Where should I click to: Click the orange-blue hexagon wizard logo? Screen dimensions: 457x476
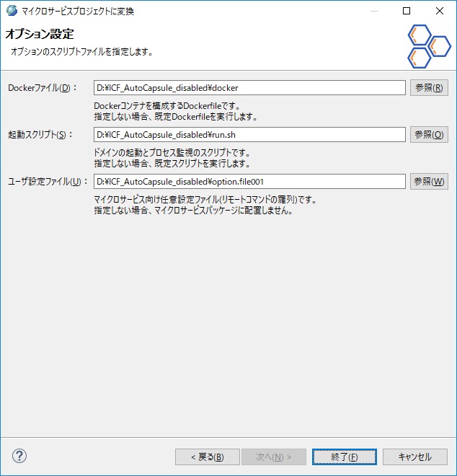428,46
